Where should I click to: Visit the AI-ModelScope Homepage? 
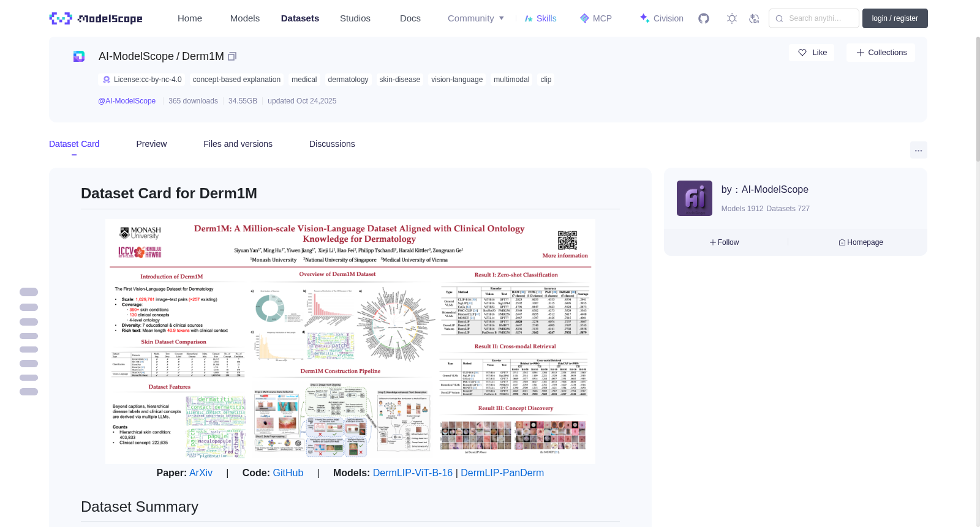[861, 242]
